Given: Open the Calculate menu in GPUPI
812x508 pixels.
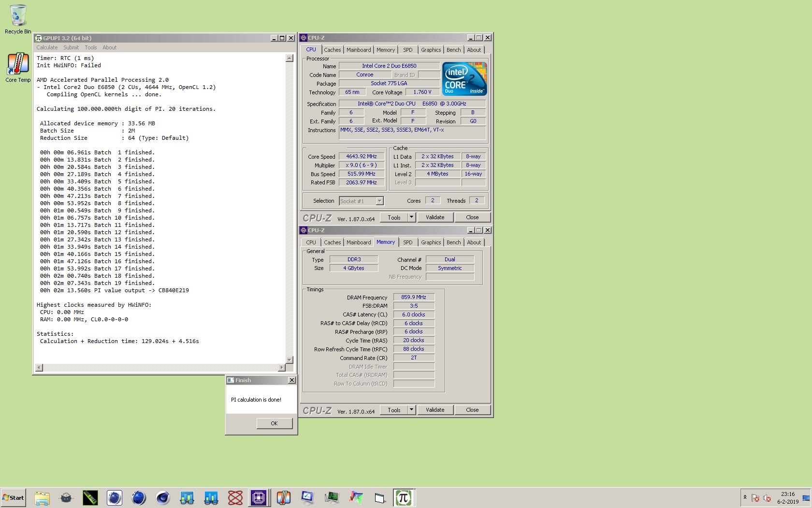Looking at the screenshot, I should coord(47,47).
